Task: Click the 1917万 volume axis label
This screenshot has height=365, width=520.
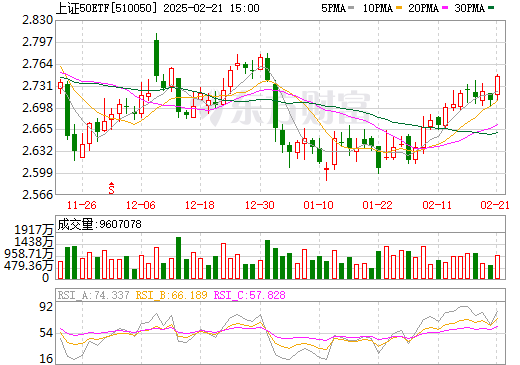Action: (34, 229)
